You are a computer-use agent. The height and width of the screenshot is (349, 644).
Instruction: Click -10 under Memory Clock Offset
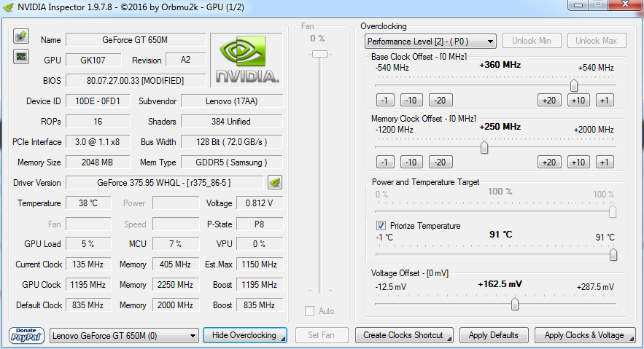(x=411, y=162)
